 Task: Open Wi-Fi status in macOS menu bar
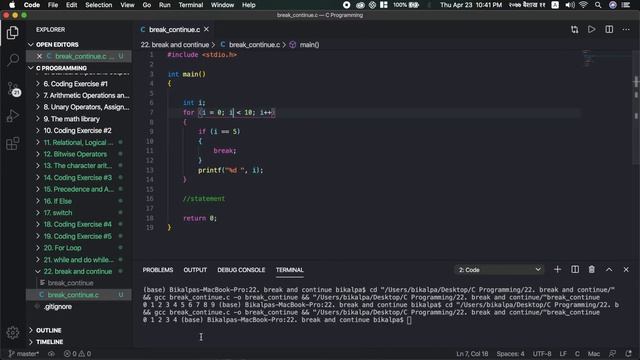583,5
